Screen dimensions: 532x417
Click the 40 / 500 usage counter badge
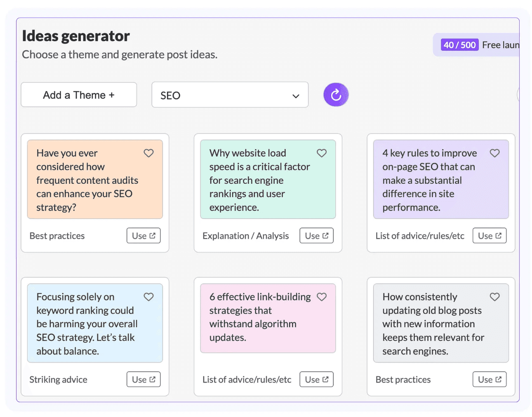[459, 45]
